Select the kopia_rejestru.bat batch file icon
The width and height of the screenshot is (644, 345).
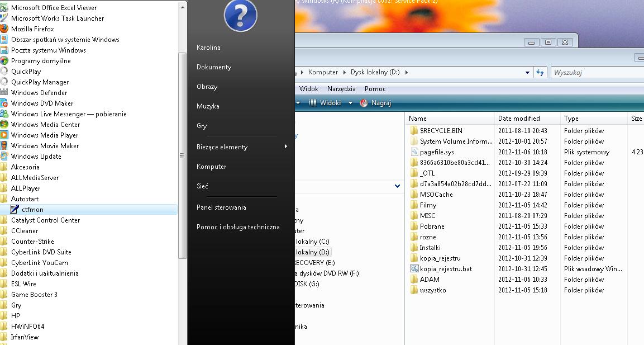[x=414, y=268]
